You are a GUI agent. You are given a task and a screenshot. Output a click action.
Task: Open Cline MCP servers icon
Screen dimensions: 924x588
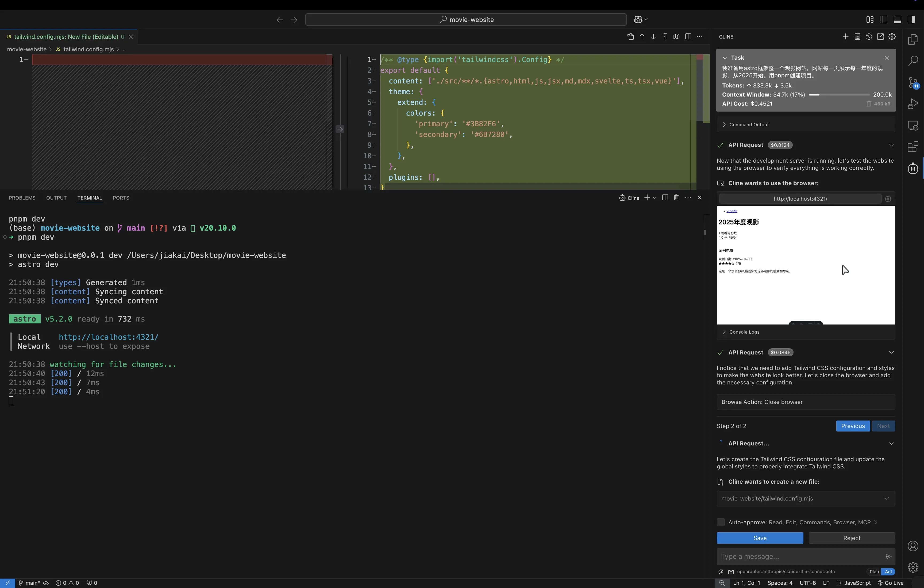pyautogui.click(x=857, y=36)
